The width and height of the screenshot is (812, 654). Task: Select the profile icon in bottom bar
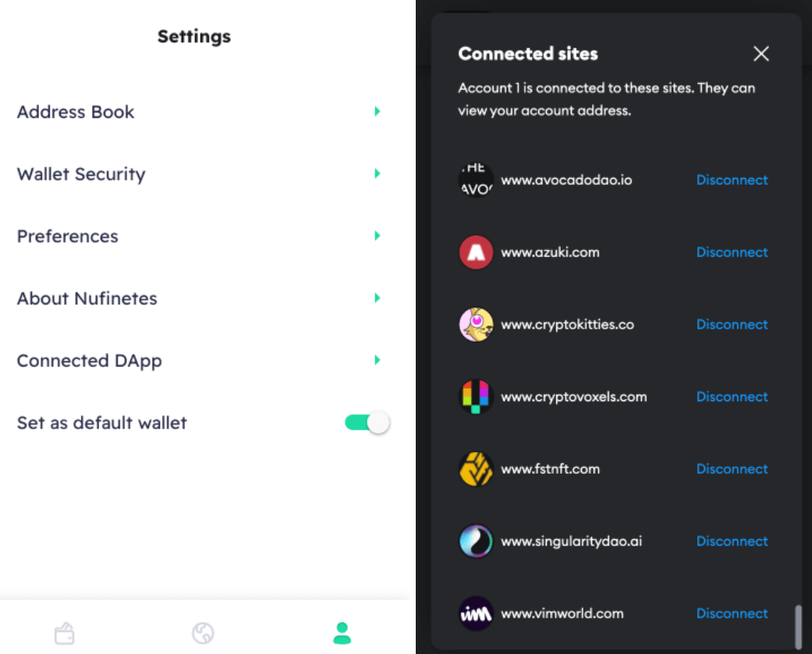click(x=341, y=633)
